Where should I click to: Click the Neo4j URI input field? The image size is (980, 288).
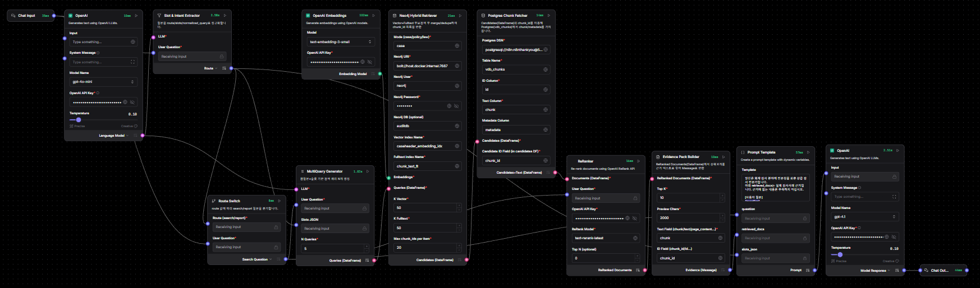tap(428, 66)
